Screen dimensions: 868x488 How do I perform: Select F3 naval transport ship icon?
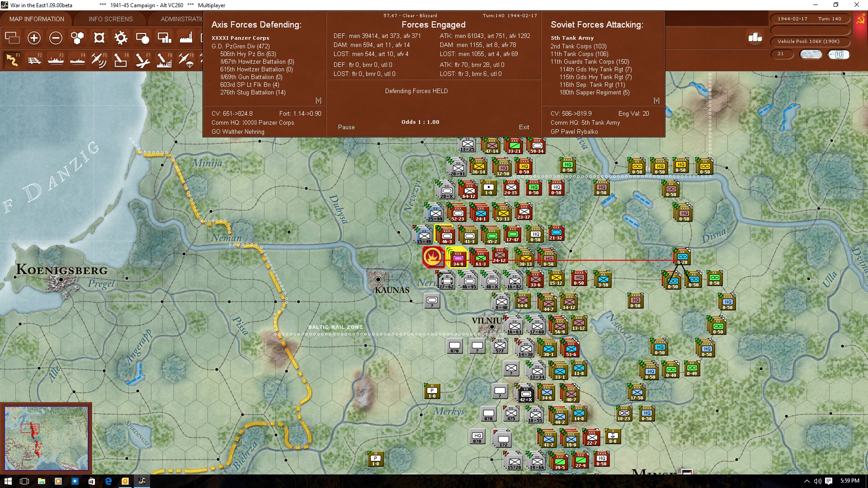[56, 60]
